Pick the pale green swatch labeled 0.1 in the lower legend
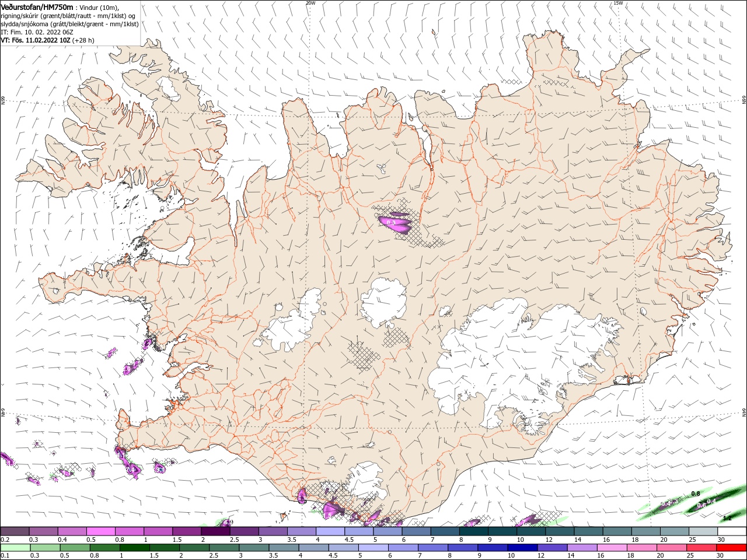 pos(15,548)
